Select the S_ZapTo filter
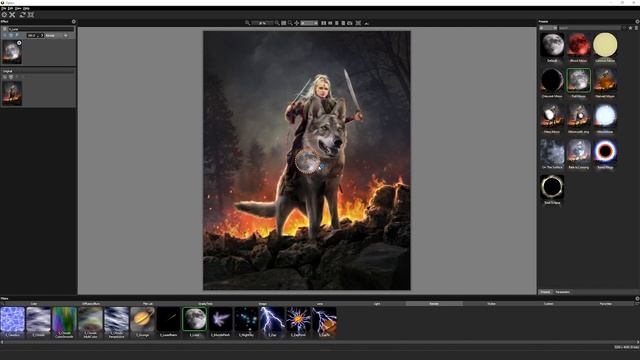The width and height of the screenshot is (640, 360). pos(324,322)
